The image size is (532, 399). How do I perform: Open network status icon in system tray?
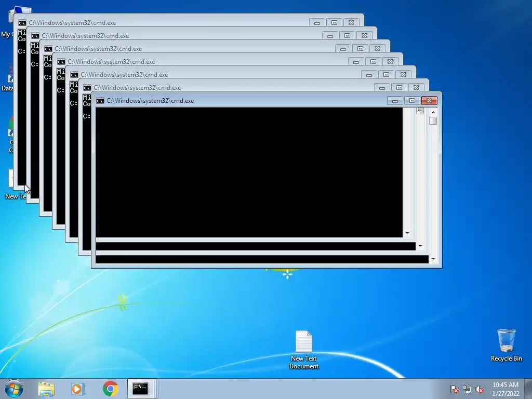point(467,389)
